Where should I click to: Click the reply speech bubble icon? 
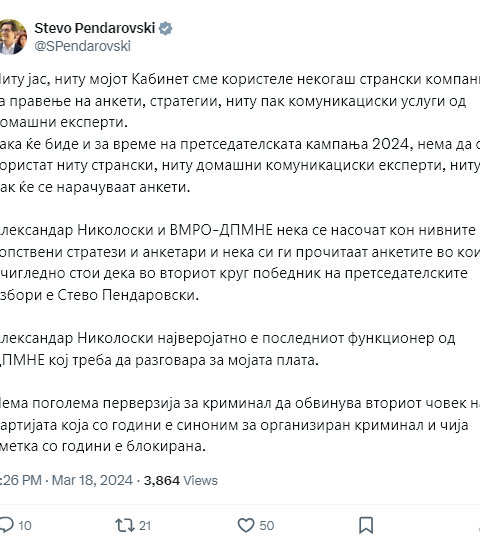click(7, 525)
